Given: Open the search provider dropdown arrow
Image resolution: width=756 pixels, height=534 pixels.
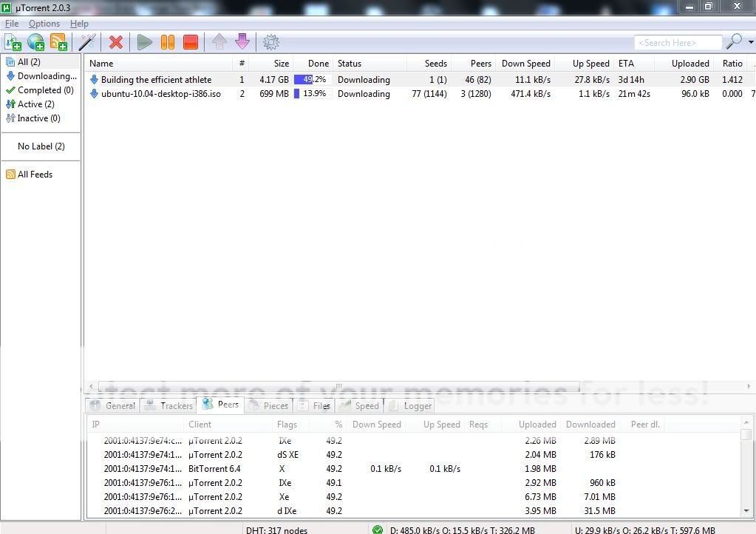Looking at the screenshot, I should 751,42.
